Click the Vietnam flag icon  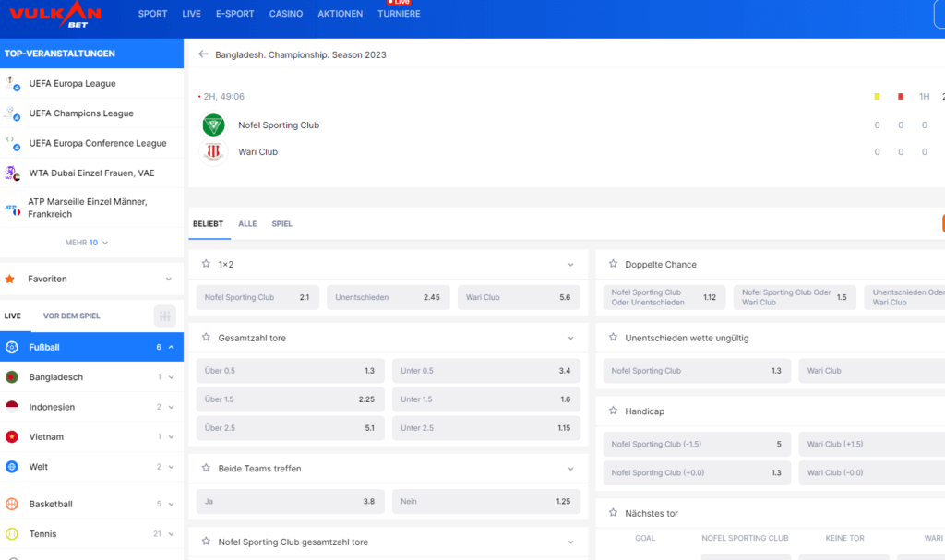tap(12, 436)
